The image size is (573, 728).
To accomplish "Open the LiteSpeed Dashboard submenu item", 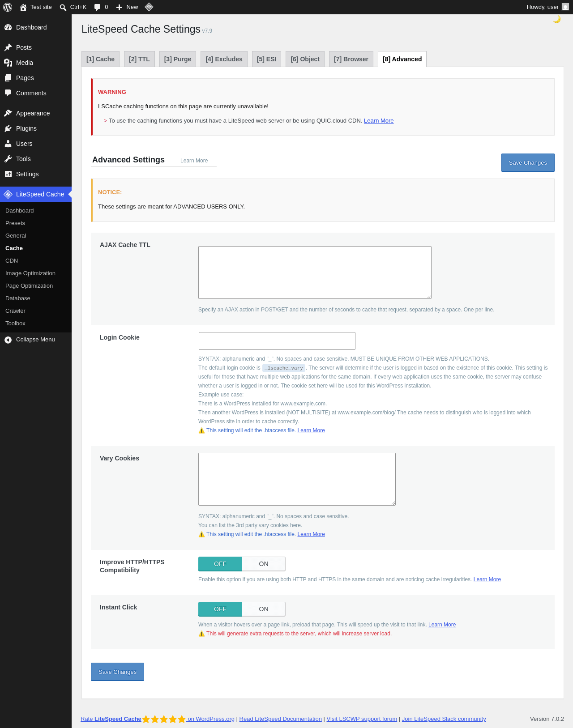I will pyautogui.click(x=20, y=211).
